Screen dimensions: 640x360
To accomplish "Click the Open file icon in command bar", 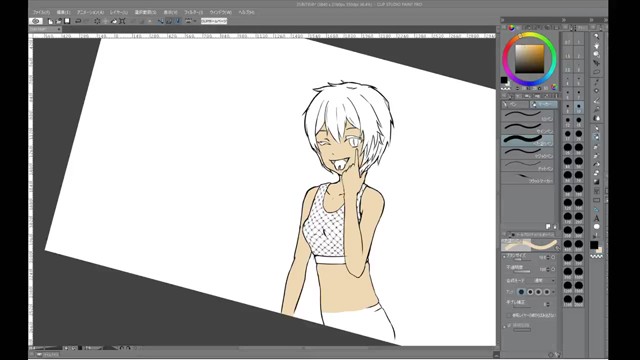I will 59,21.
